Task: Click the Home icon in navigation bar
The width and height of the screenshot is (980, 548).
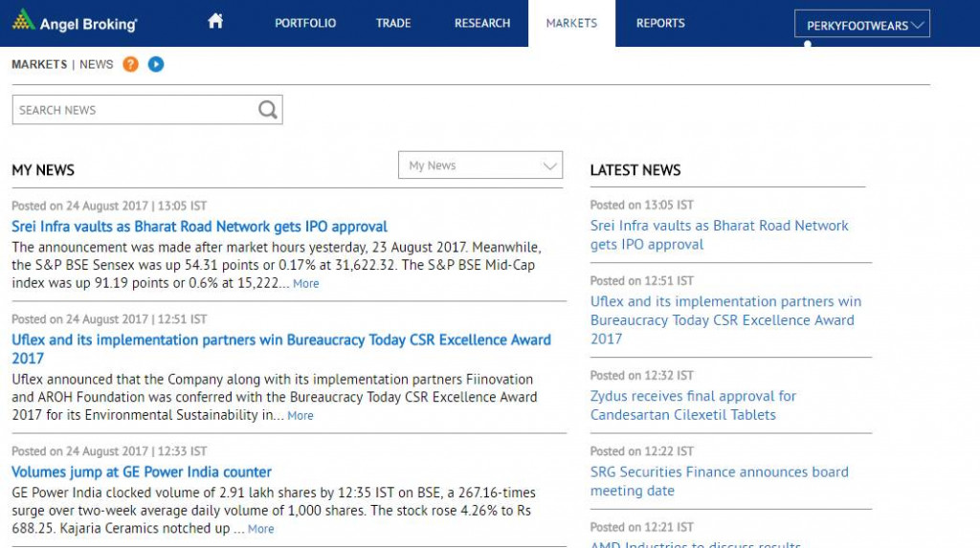Action: tap(215, 21)
